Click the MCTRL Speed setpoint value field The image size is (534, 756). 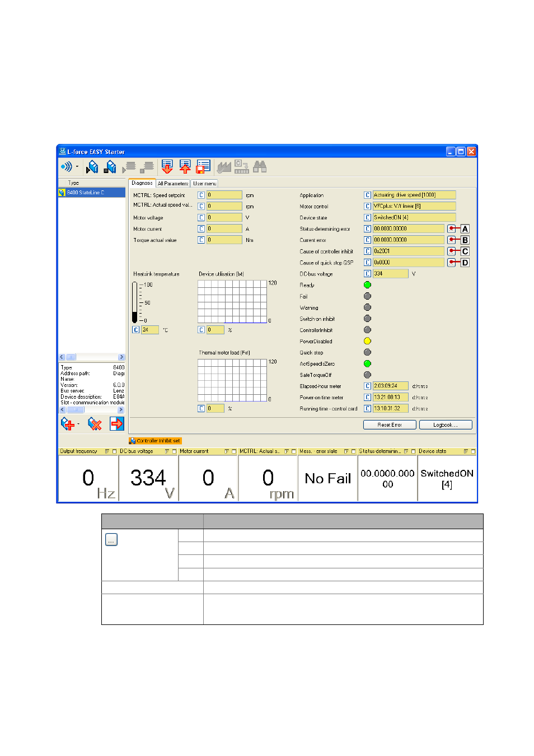224,195
